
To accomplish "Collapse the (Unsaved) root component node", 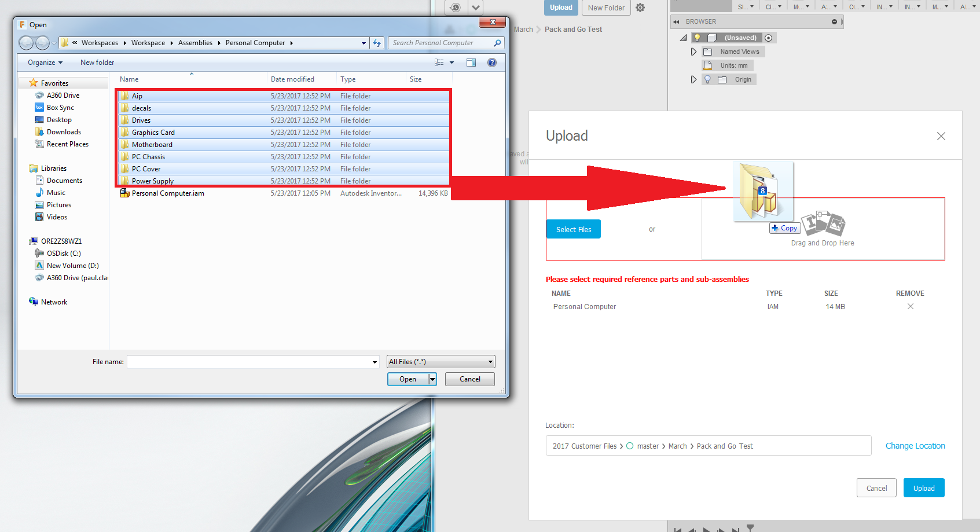I will coord(683,38).
